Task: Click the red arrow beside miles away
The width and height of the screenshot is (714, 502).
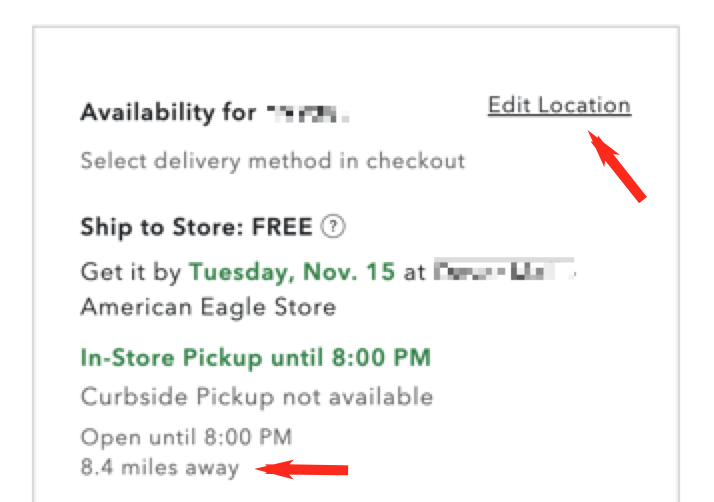Action: pos(301,469)
